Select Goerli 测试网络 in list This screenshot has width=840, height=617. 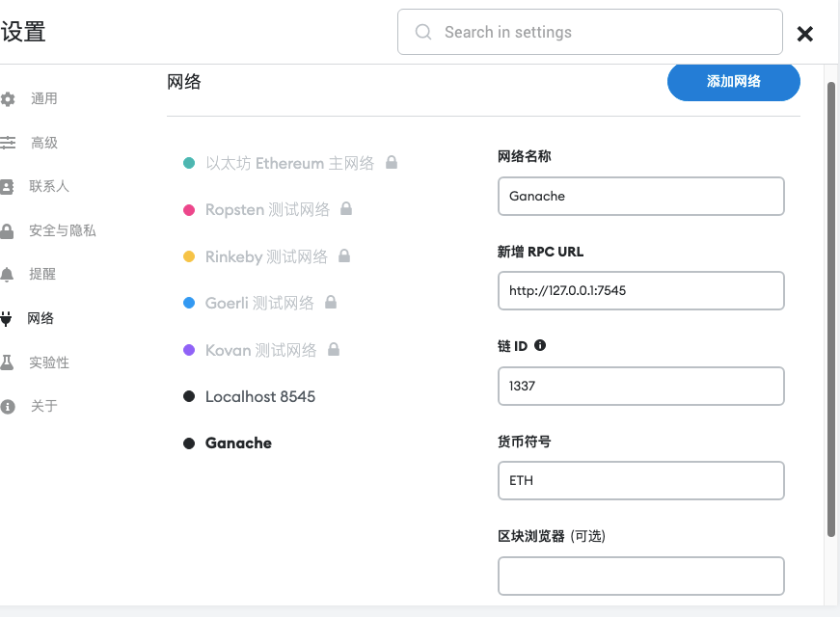click(x=259, y=303)
